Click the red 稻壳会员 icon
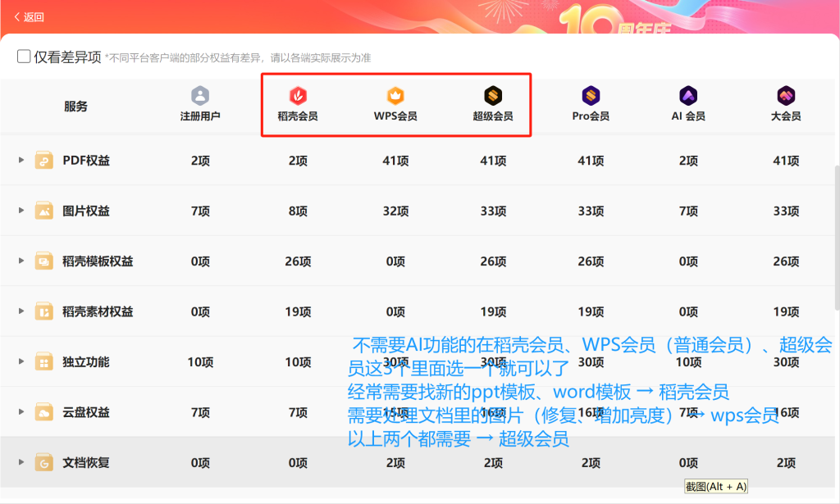Screen dimensions: 840x504 pyautogui.click(x=298, y=96)
